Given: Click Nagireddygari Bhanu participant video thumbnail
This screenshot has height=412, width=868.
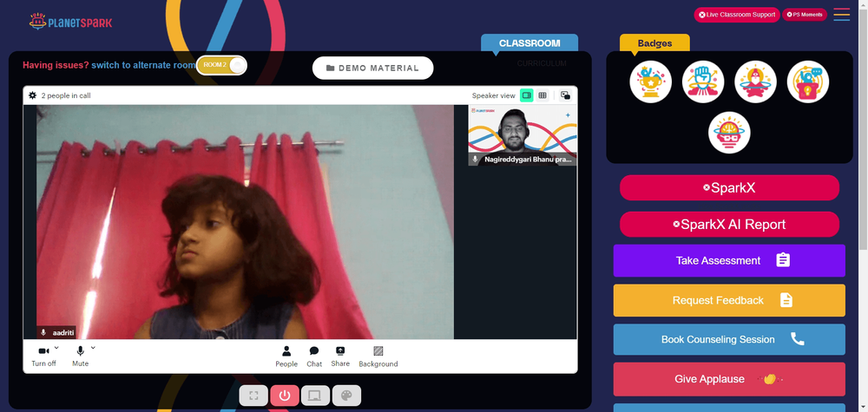Looking at the screenshot, I should tap(523, 135).
